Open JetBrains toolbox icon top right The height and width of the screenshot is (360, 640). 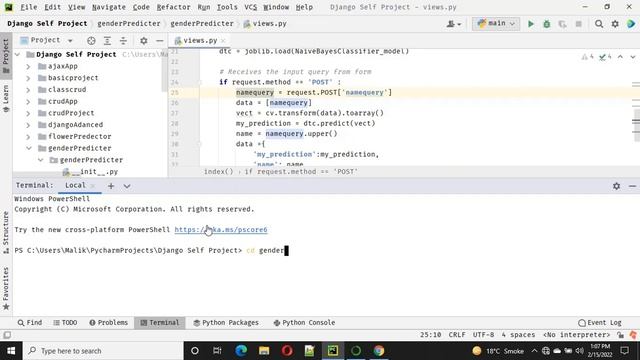pyautogui.click(x=631, y=24)
